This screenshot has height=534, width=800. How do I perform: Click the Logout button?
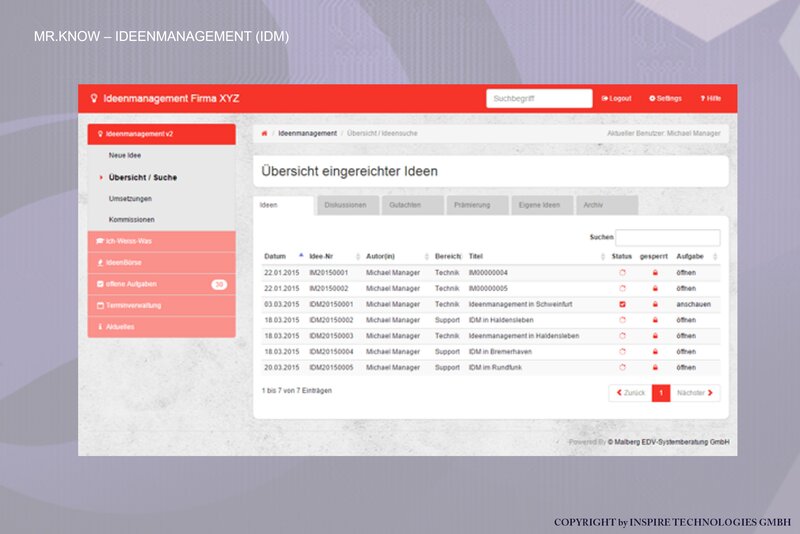tap(616, 98)
